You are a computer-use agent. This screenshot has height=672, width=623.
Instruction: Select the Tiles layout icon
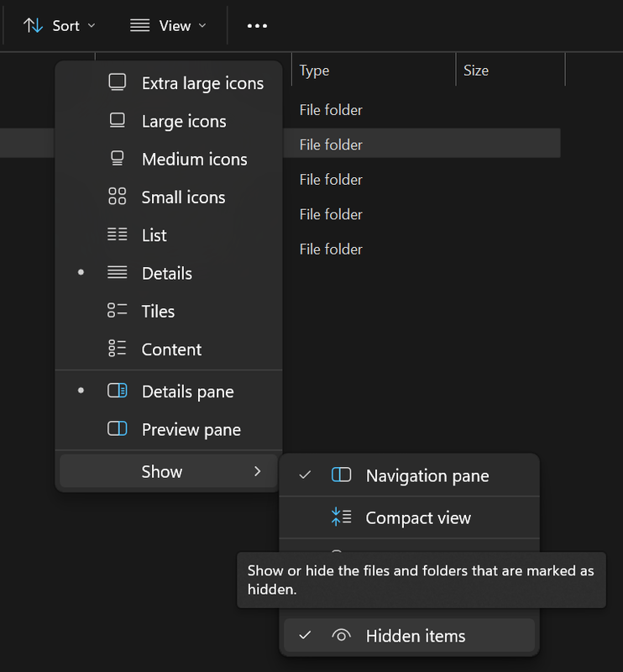pyautogui.click(x=118, y=311)
